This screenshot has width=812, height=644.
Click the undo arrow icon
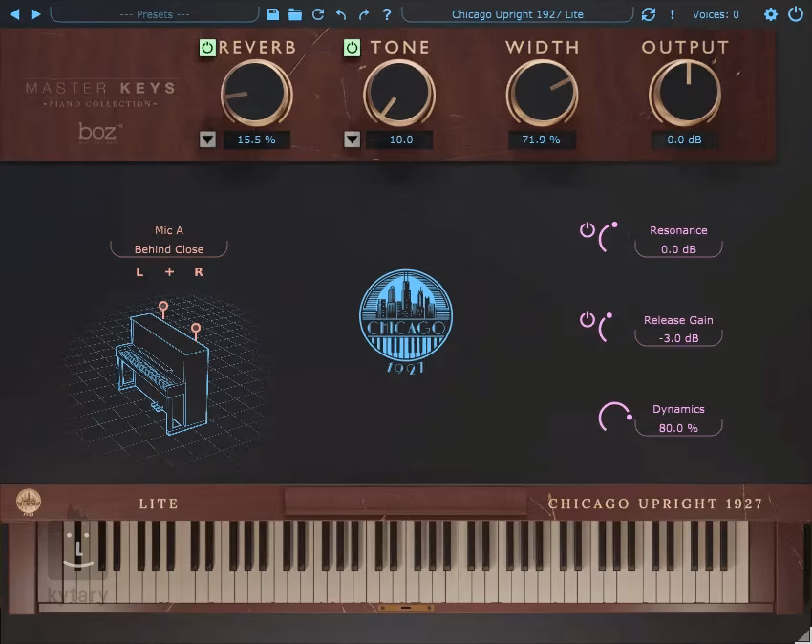coord(341,14)
